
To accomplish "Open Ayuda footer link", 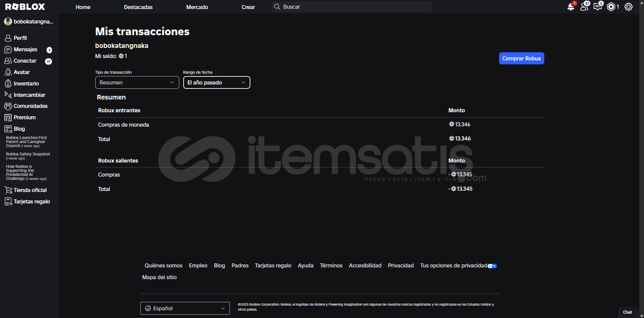I will pos(306,265).
